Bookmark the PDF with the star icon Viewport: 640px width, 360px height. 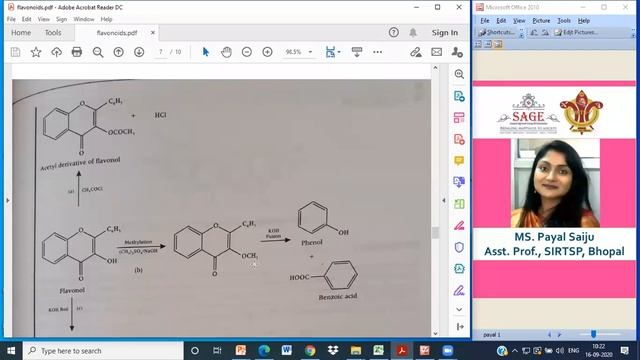tap(36, 52)
